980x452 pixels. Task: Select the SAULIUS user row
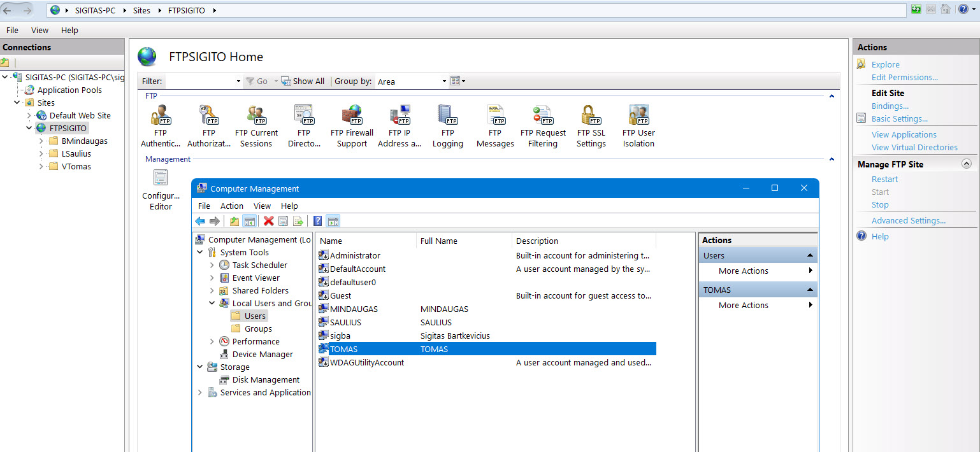[x=345, y=322]
